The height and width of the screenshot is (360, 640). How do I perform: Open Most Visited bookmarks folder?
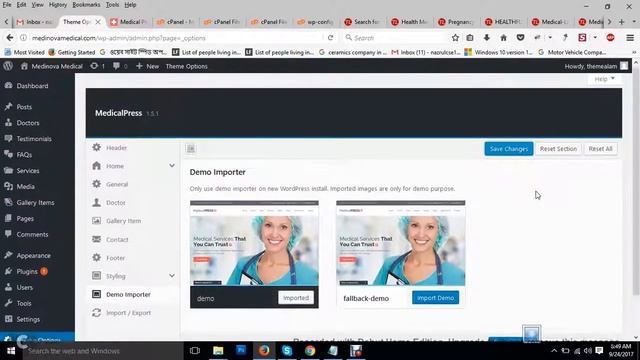coord(24,52)
